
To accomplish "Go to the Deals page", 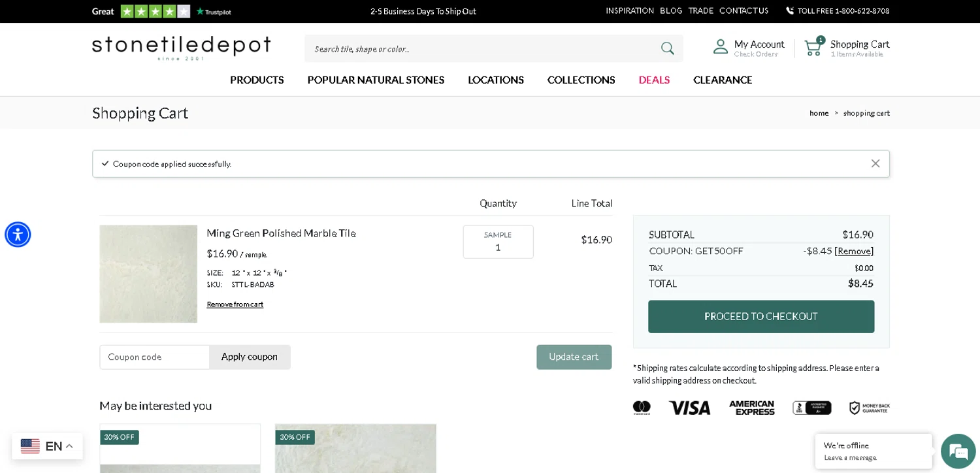I will click(x=654, y=80).
